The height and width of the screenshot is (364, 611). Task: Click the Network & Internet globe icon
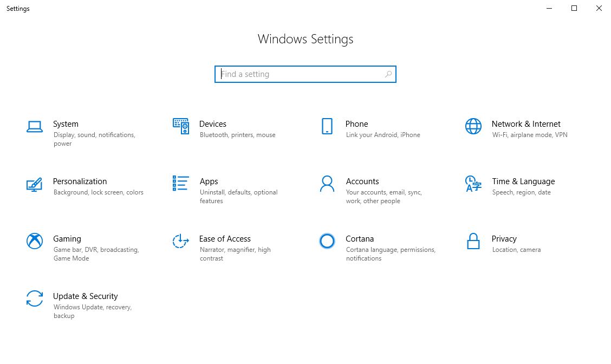pyautogui.click(x=473, y=126)
